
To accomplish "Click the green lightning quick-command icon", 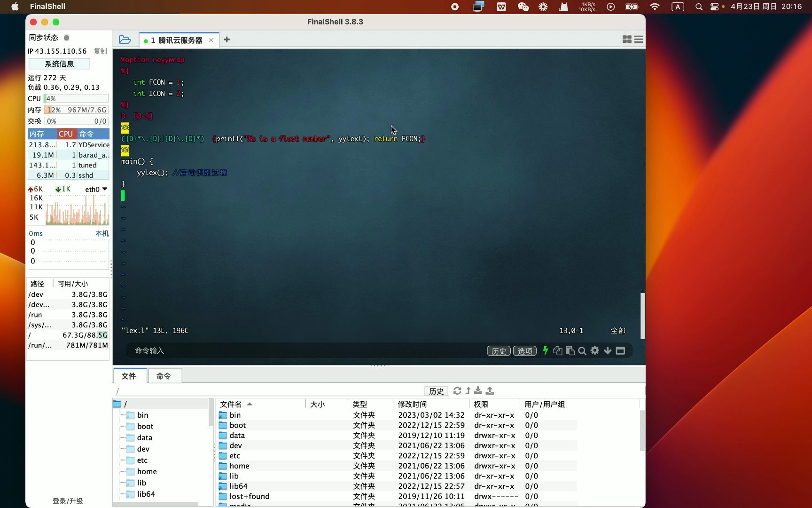I will 545,350.
